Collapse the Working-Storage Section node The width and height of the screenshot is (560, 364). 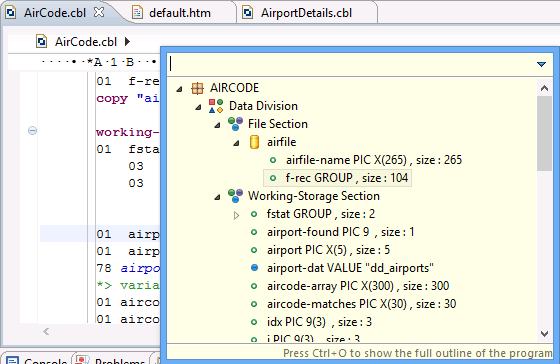click(217, 197)
